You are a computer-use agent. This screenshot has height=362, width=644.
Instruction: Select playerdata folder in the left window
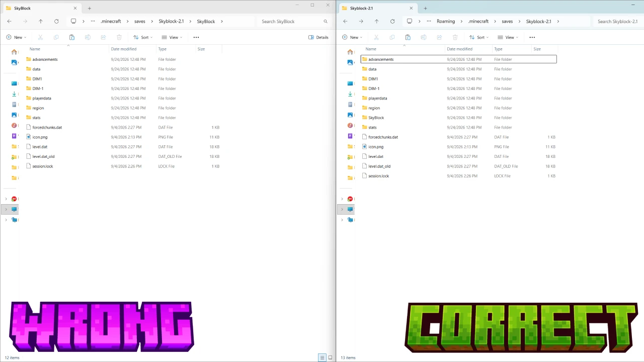coord(42,98)
